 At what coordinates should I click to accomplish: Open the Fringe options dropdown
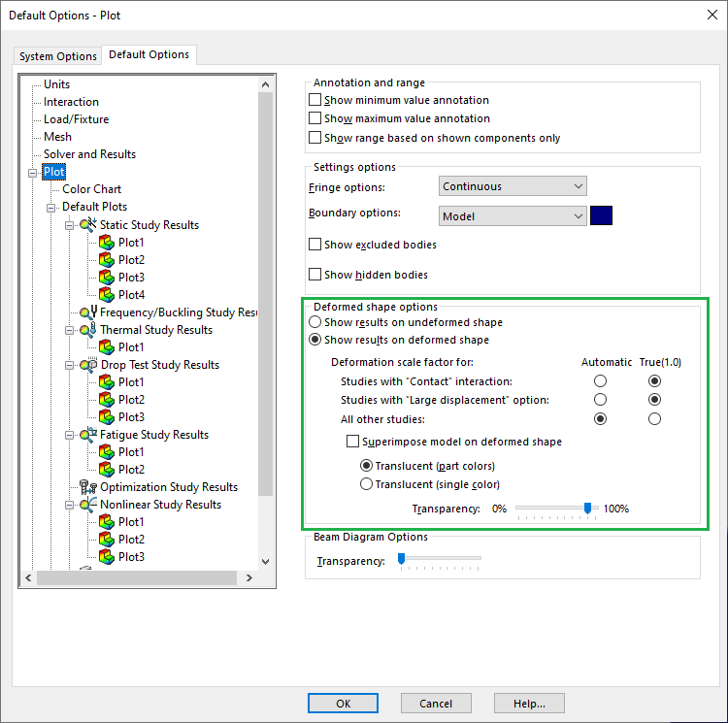[x=513, y=185]
